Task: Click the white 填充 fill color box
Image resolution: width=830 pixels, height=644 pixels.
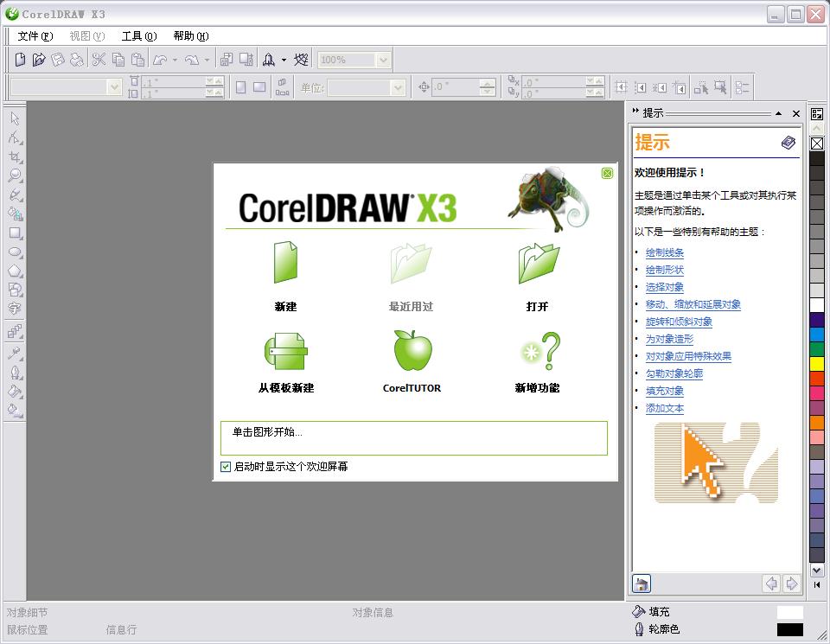Action: (789, 612)
